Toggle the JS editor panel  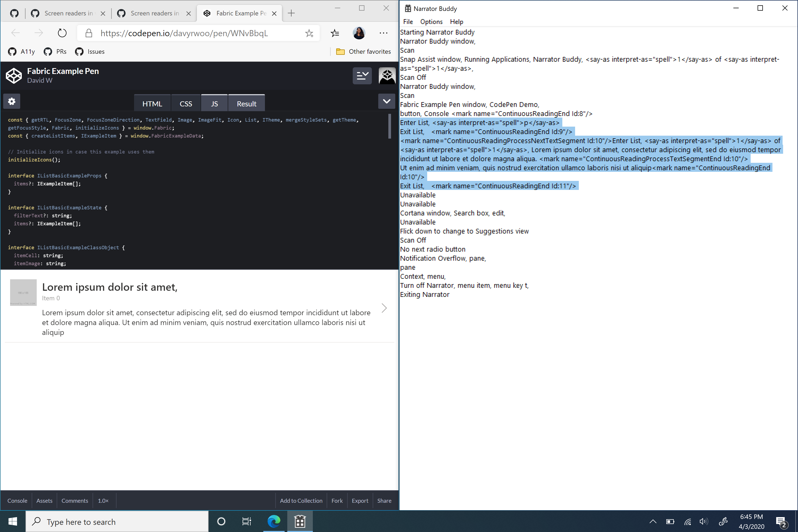[x=214, y=103]
